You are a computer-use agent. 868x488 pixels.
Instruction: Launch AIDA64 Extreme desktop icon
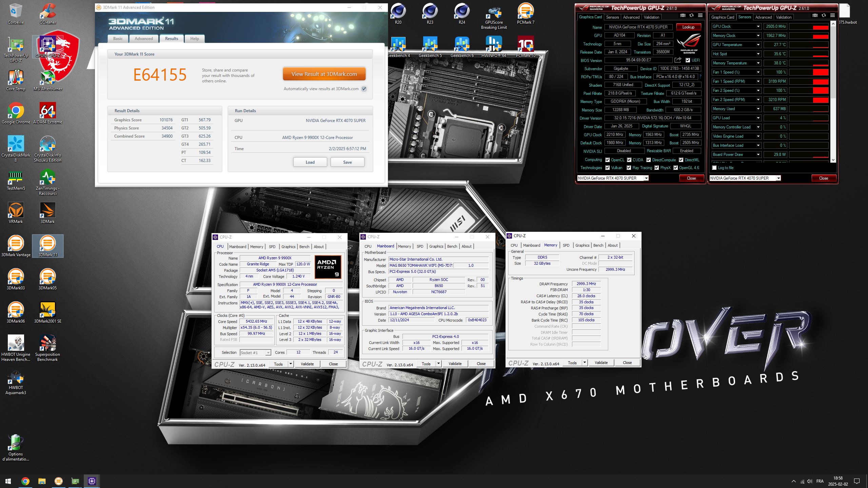click(47, 114)
